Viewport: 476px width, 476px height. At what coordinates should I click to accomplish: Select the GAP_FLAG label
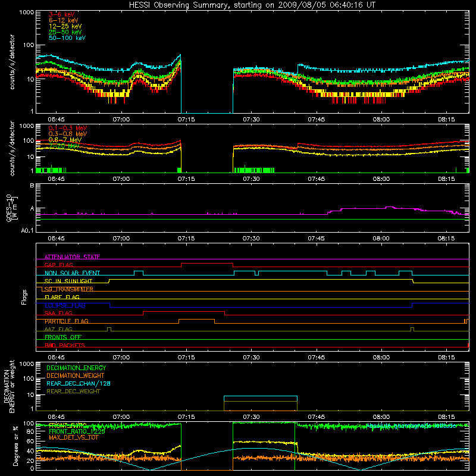58,265
